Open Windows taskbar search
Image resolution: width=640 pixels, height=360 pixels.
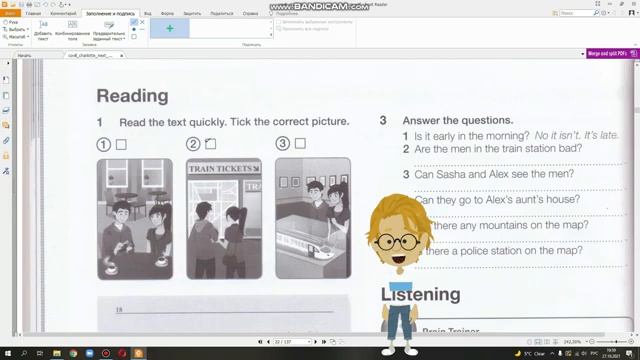pyautogui.click(x=24, y=353)
